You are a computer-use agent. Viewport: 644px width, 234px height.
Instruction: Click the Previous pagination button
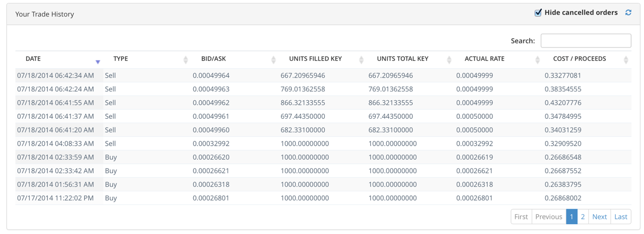tap(549, 217)
